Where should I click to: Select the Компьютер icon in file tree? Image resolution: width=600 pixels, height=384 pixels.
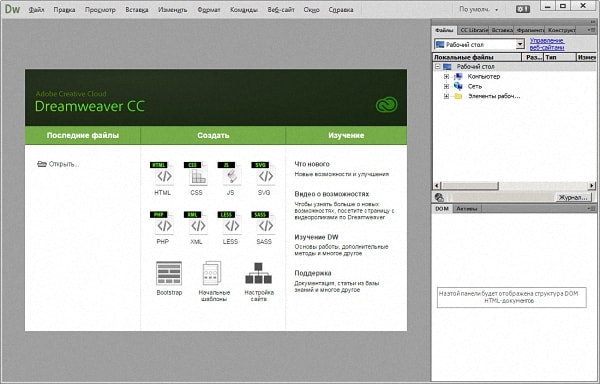pyautogui.click(x=458, y=76)
